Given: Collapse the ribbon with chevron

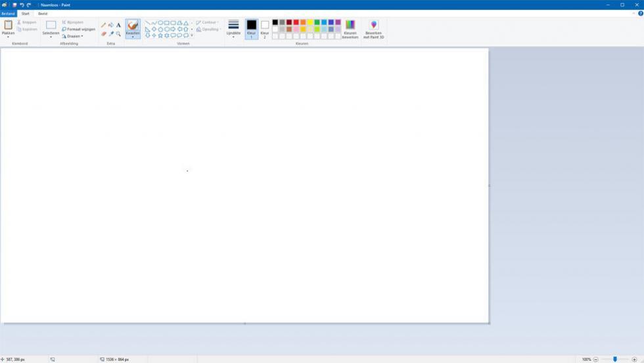Looking at the screenshot, I should point(633,14).
